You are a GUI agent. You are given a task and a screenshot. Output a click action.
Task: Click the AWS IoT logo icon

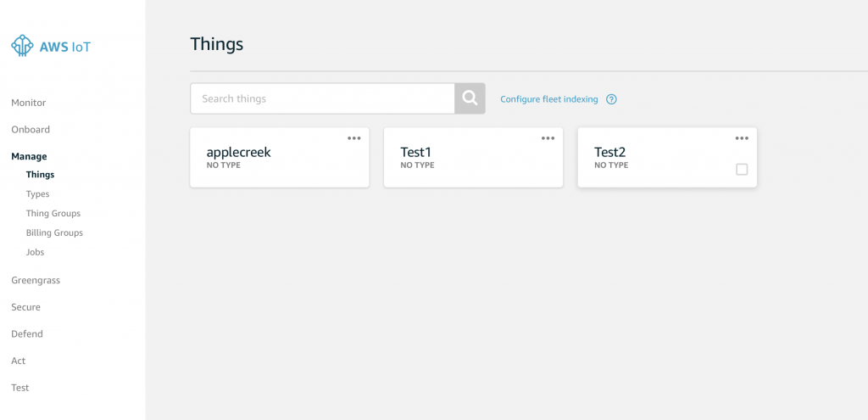point(22,46)
